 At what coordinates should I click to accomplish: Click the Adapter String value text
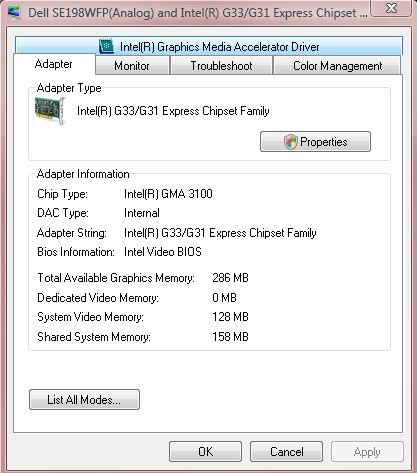click(220, 233)
